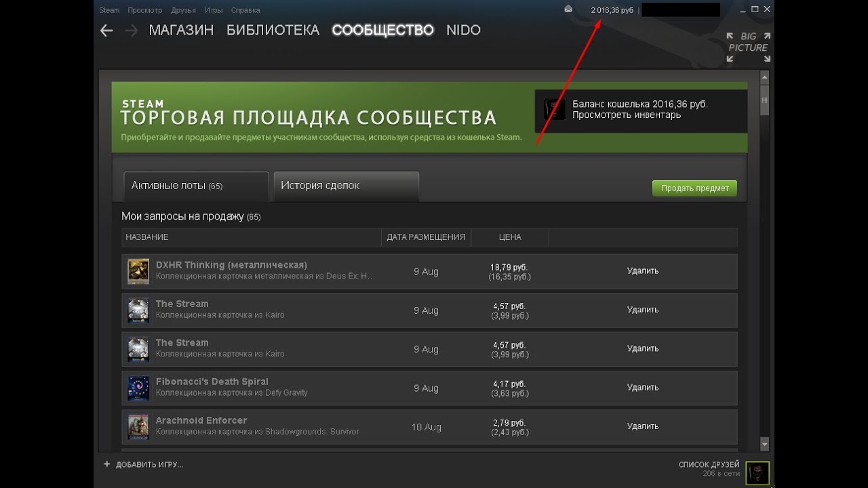
Task: Open the Просмотр menu
Action: [145, 10]
